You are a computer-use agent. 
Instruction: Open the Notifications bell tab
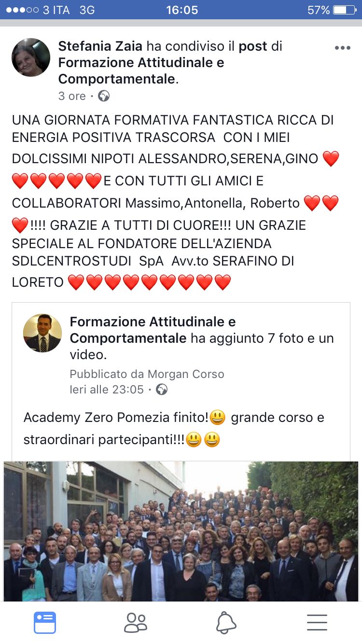[226, 623]
